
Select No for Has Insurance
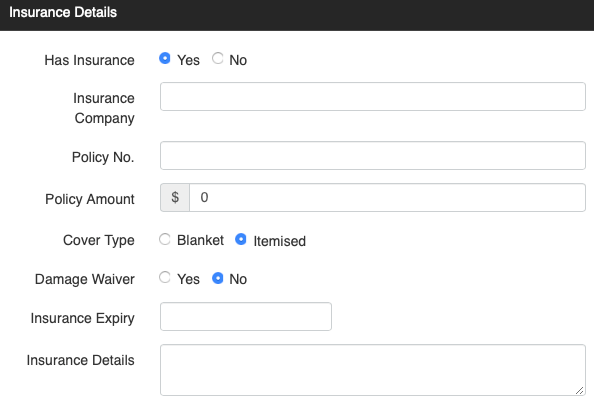coord(217,58)
